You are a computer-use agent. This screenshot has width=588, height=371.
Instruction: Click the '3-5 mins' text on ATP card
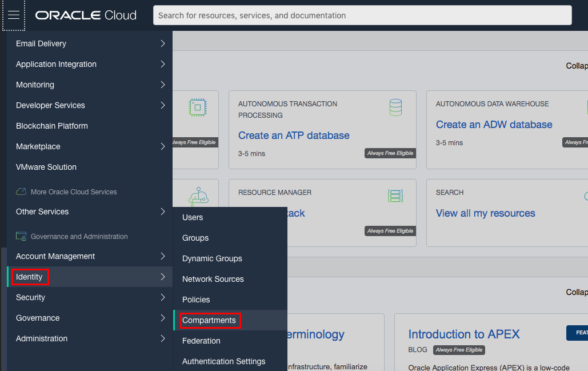tap(251, 153)
